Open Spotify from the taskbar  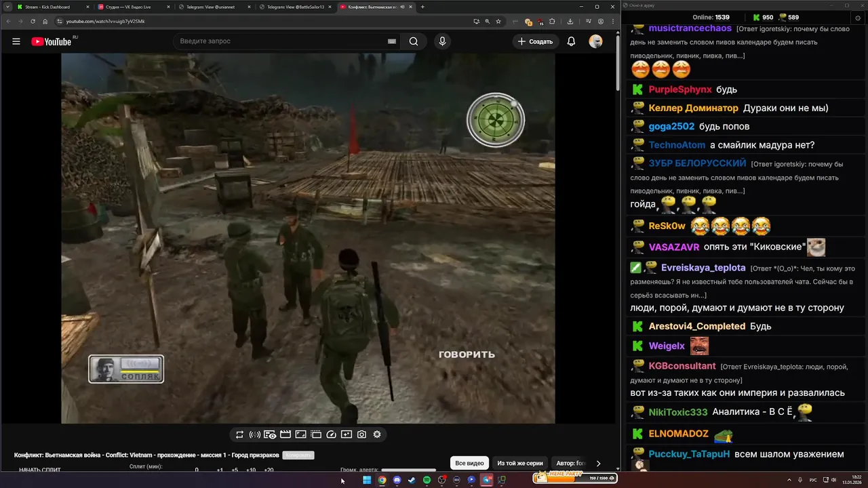427,480
